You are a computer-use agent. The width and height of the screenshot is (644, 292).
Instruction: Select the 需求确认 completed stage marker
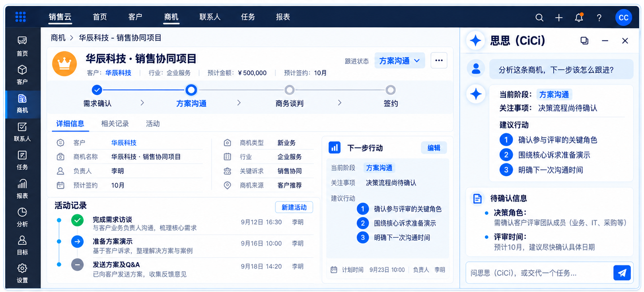(97, 90)
